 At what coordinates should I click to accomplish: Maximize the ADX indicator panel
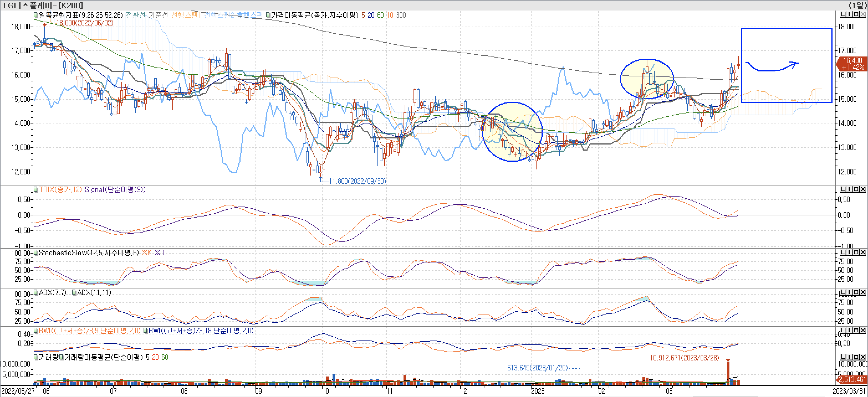[856, 292]
